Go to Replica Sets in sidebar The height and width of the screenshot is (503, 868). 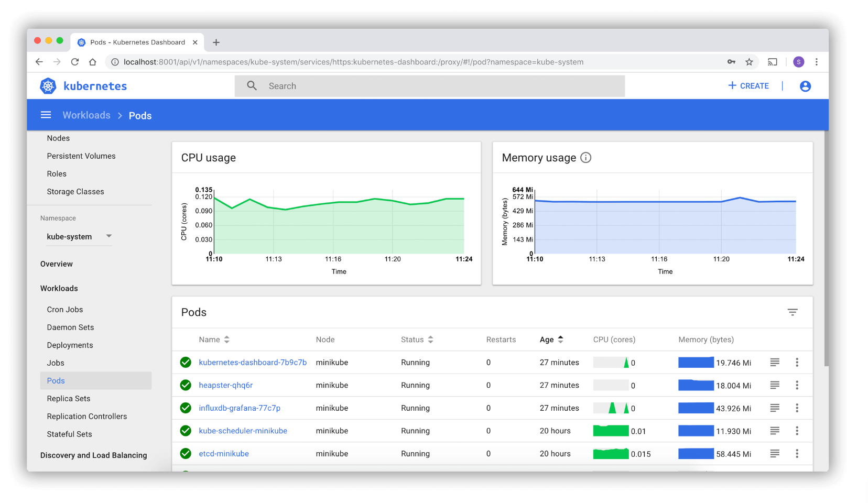pos(69,399)
